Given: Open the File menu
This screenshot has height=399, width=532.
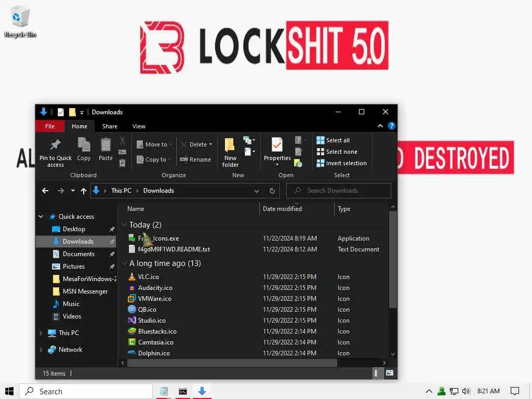Looking at the screenshot, I should [x=50, y=126].
